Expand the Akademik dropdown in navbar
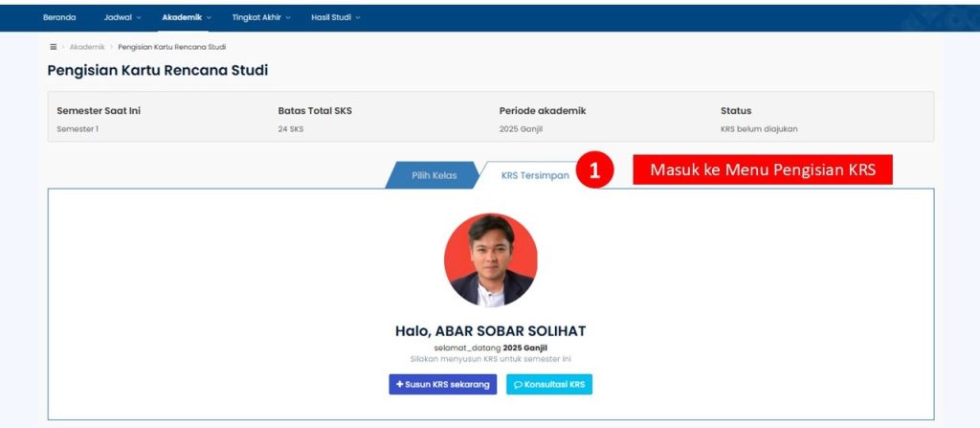The image size is (980, 428). point(187,17)
